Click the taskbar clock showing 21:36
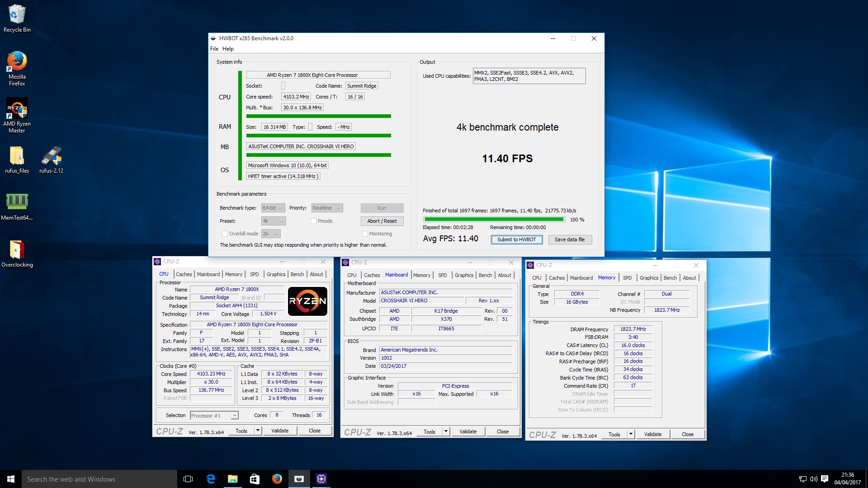 pyautogui.click(x=848, y=479)
